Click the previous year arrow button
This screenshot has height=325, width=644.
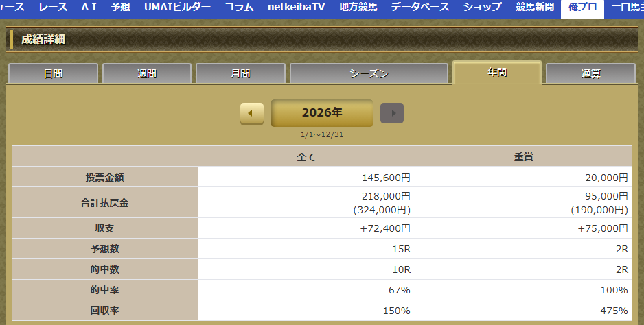(x=251, y=113)
